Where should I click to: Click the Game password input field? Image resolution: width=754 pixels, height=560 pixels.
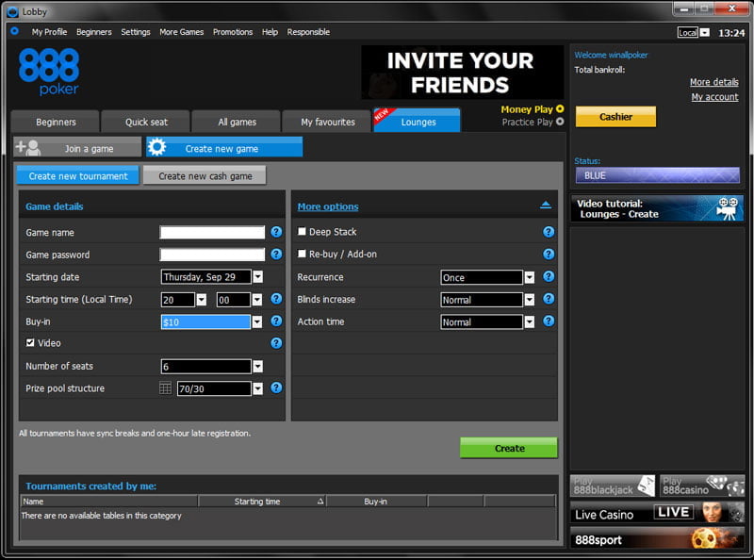[212, 255]
